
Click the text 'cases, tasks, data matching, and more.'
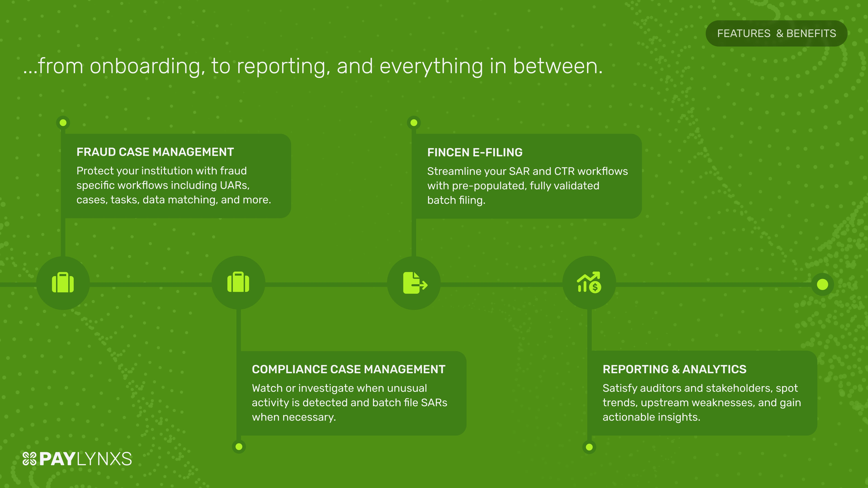(x=174, y=200)
